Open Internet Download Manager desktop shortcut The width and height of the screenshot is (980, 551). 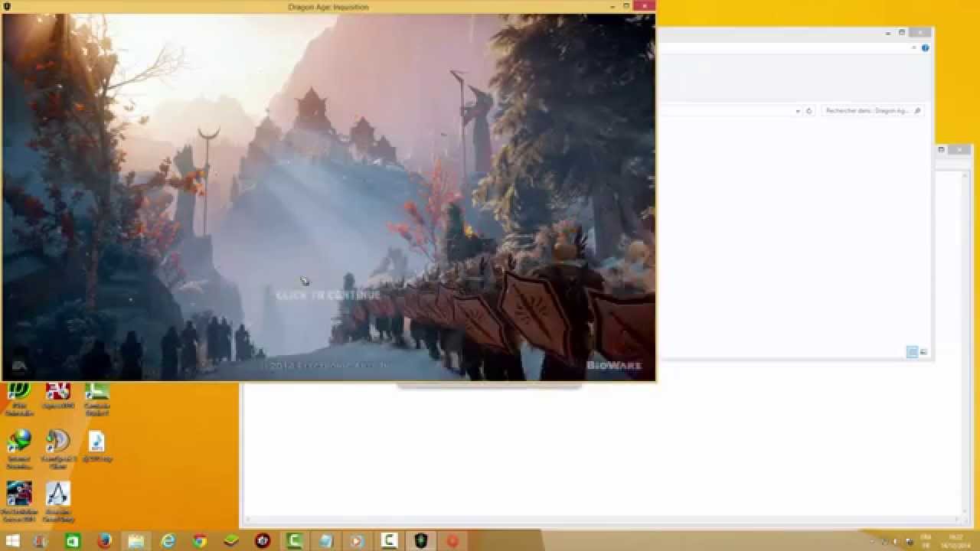[x=19, y=449]
